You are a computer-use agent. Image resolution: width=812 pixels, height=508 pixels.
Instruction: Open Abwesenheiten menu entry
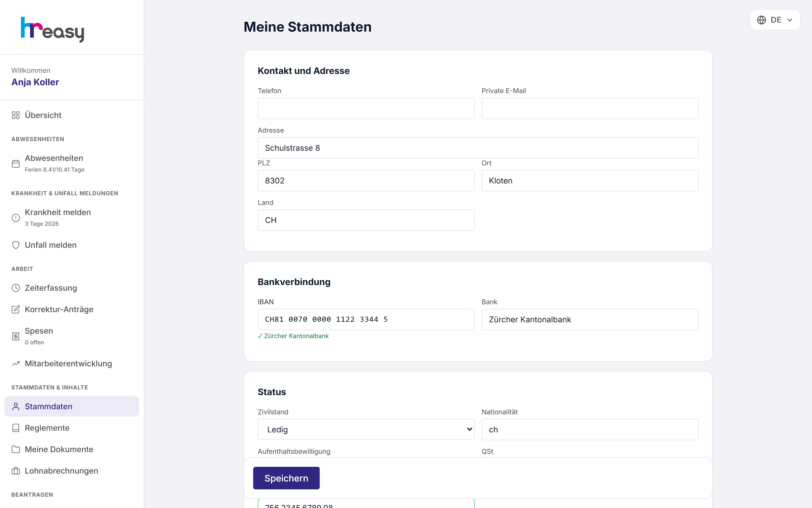coord(72,164)
